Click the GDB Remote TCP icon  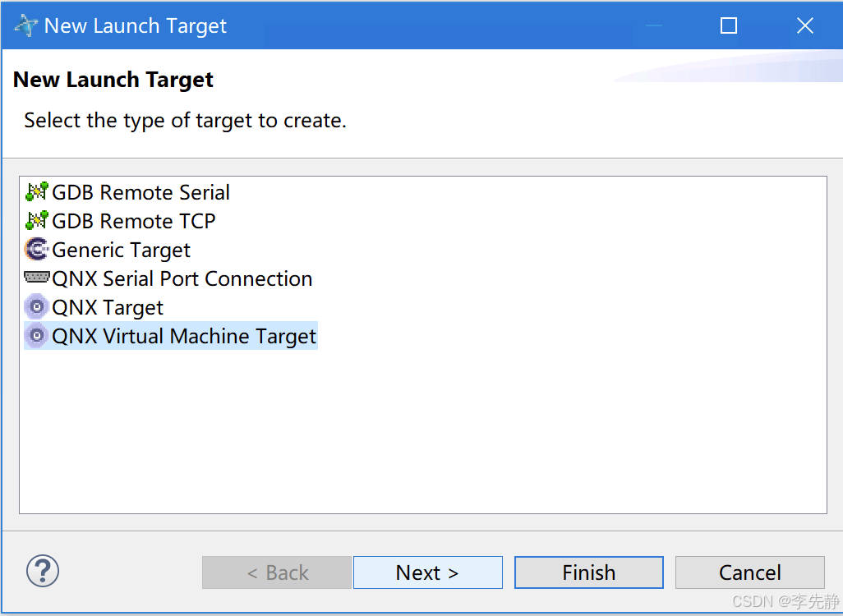(36, 221)
